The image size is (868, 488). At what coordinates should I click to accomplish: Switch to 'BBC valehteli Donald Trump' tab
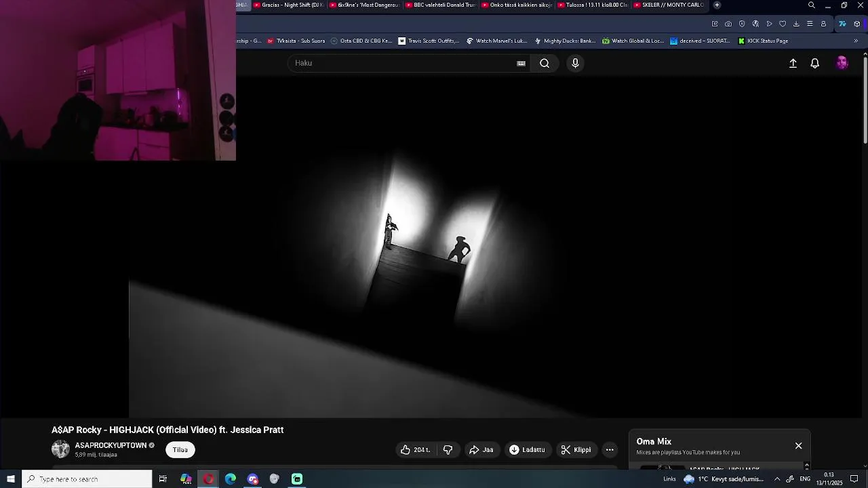coord(440,5)
